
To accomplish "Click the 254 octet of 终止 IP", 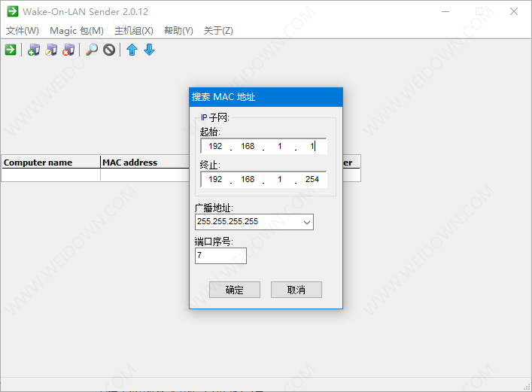I will pyautogui.click(x=312, y=179).
